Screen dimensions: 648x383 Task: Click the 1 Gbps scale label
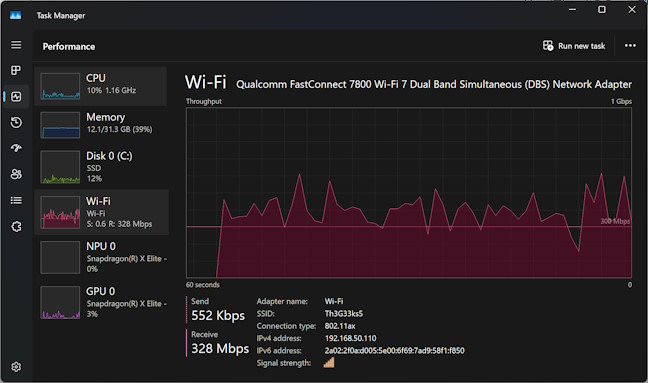(621, 101)
